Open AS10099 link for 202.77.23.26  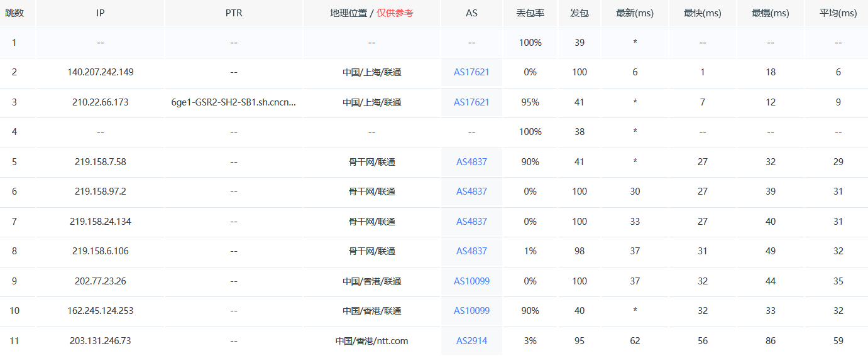click(x=471, y=281)
